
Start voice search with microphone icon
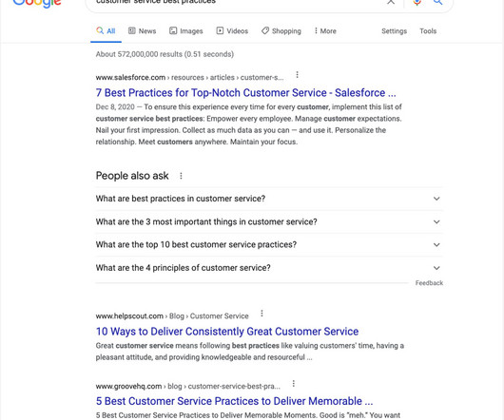point(417,2)
